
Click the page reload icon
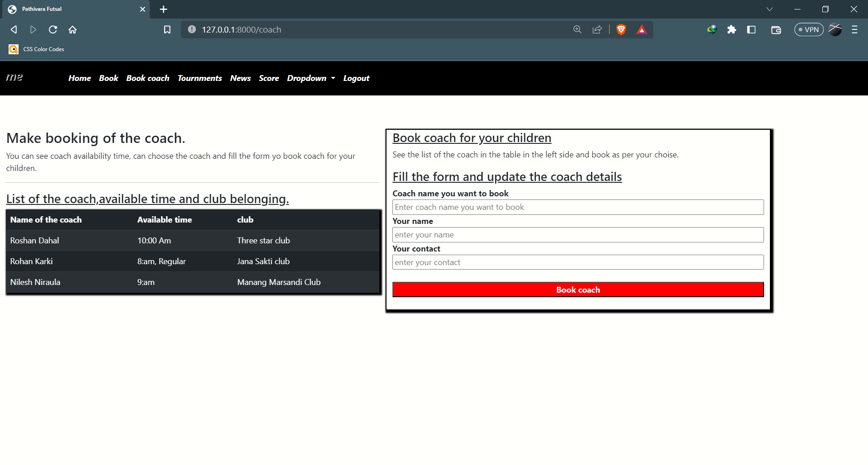coord(53,29)
